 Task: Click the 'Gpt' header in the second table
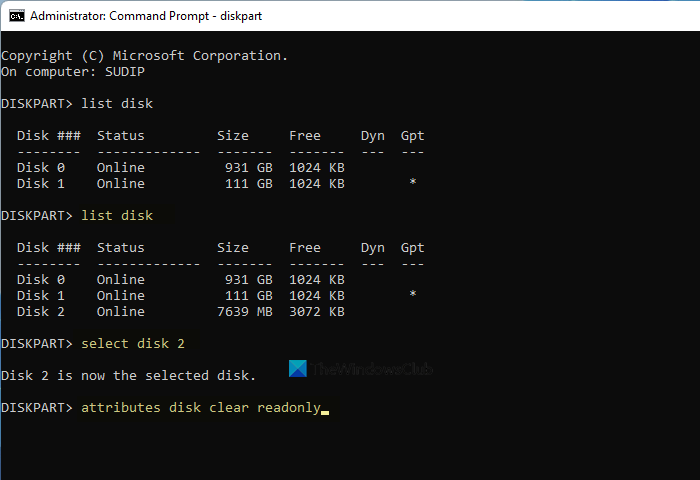click(x=412, y=248)
